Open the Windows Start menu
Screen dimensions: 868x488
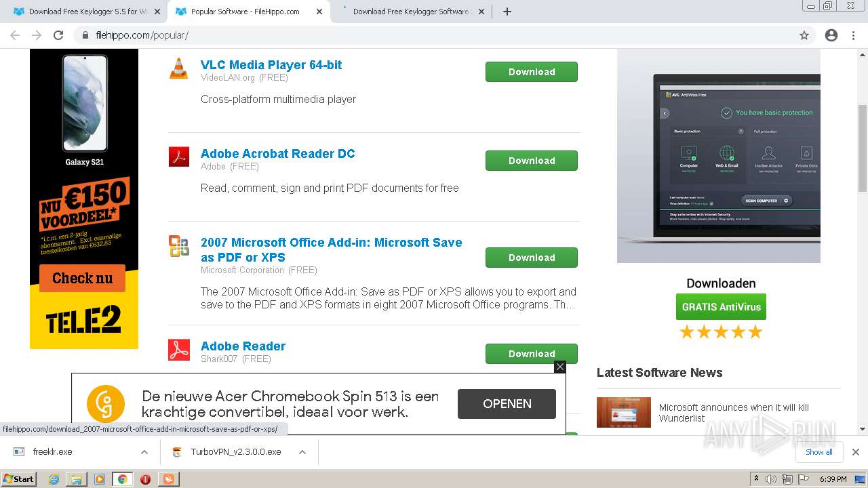click(x=19, y=479)
